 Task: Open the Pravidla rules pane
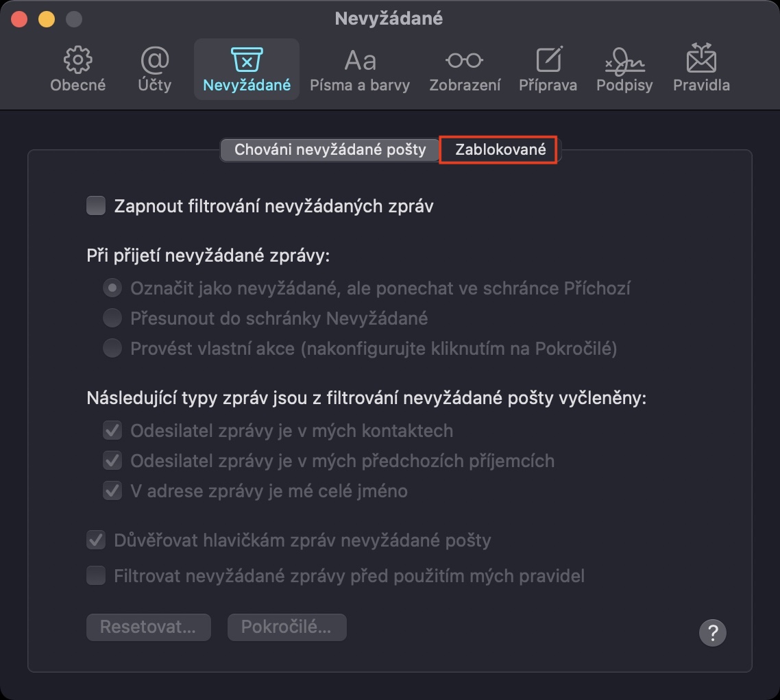pyautogui.click(x=701, y=69)
